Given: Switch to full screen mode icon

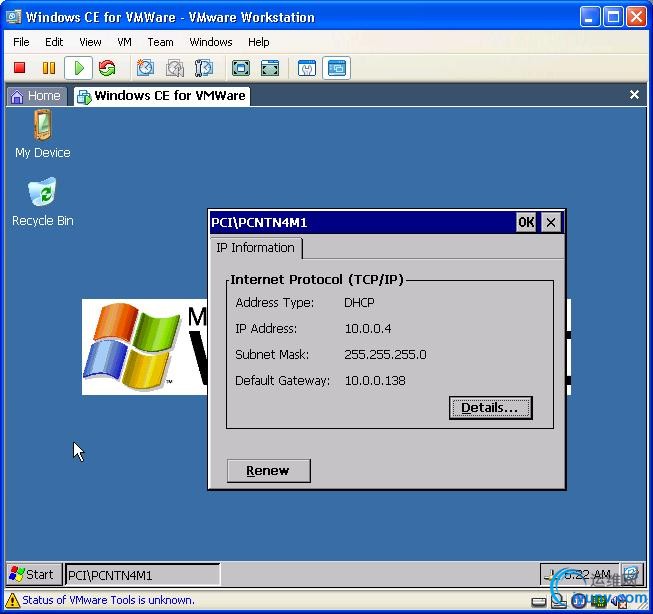Looking at the screenshot, I should pos(241,68).
